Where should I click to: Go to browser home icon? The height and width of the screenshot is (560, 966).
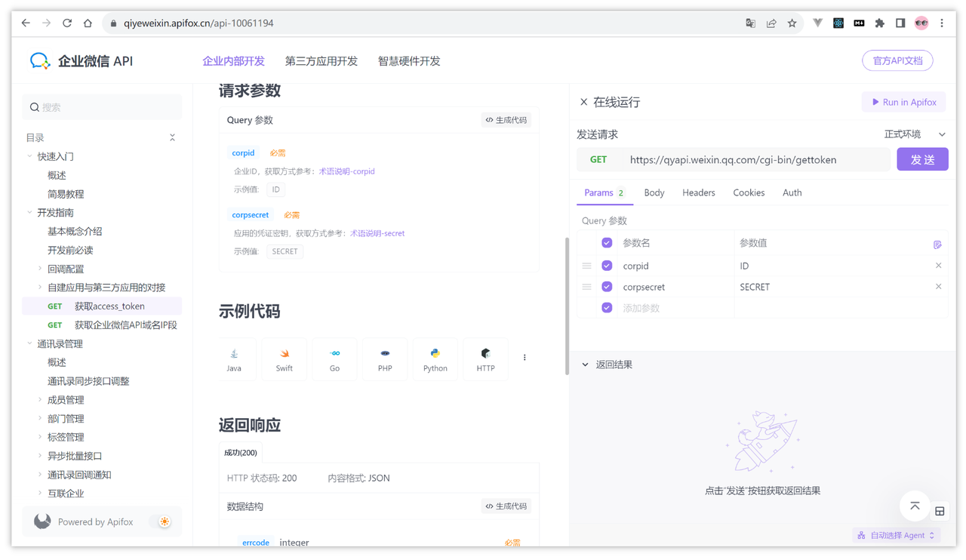[88, 23]
